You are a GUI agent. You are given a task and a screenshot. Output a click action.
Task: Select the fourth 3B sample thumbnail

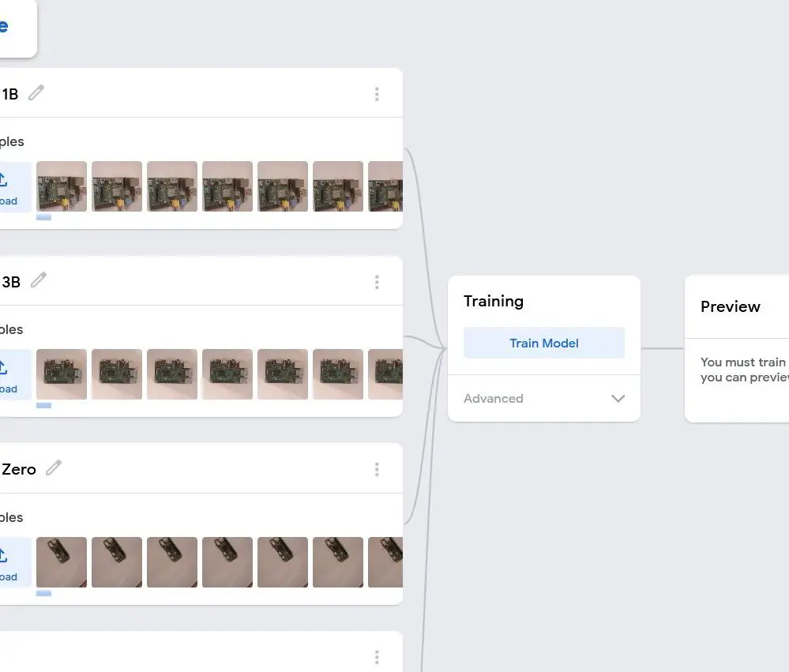point(227,375)
